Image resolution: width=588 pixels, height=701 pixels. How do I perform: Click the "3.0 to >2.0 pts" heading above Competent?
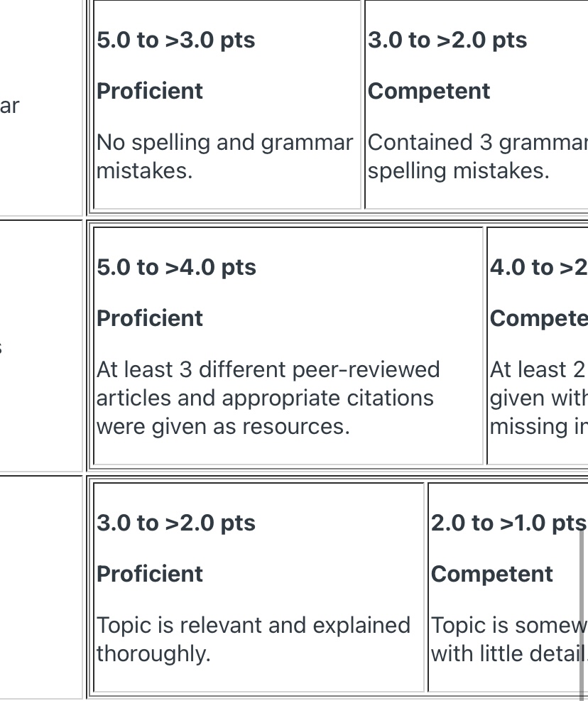pos(447,40)
